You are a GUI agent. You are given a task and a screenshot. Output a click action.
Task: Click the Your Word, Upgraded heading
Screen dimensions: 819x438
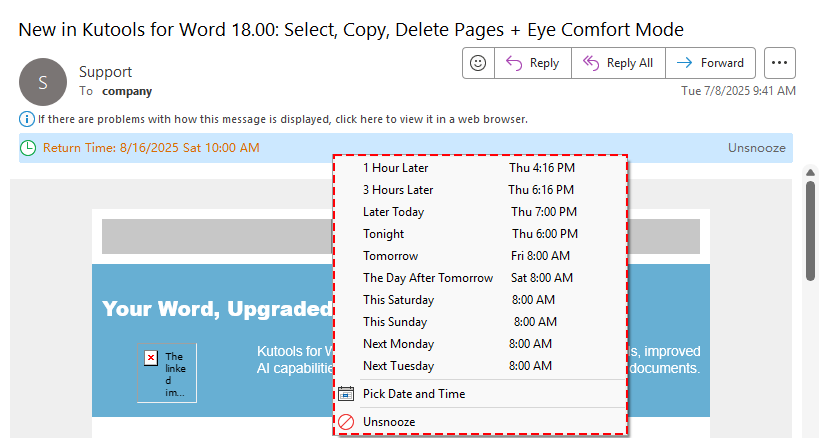(x=217, y=309)
